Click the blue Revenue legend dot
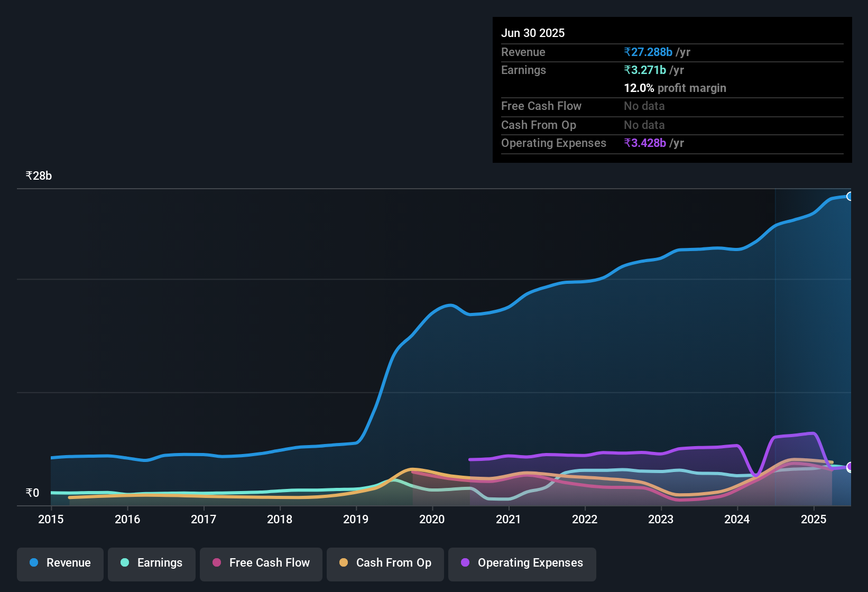 click(x=33, y=563)
